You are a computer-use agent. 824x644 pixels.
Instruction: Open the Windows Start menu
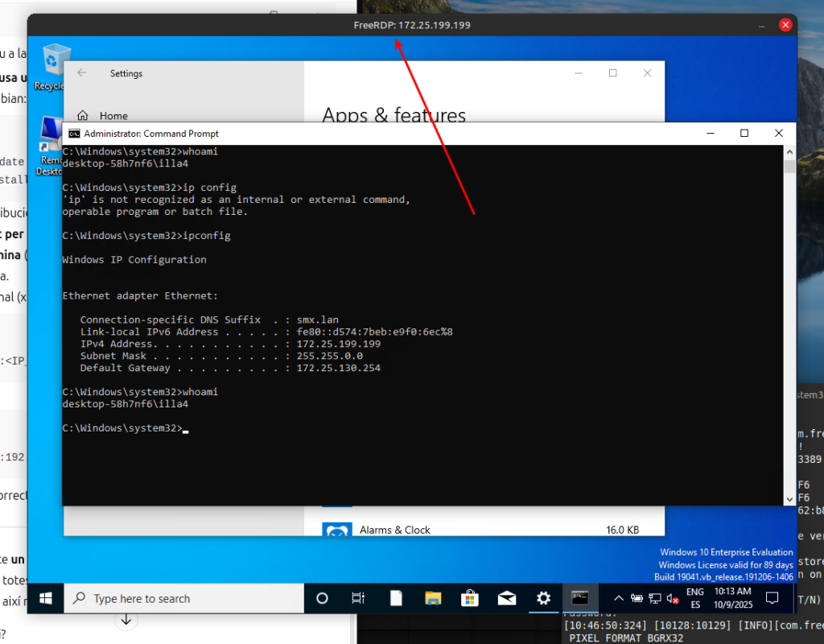click(46, 598)
